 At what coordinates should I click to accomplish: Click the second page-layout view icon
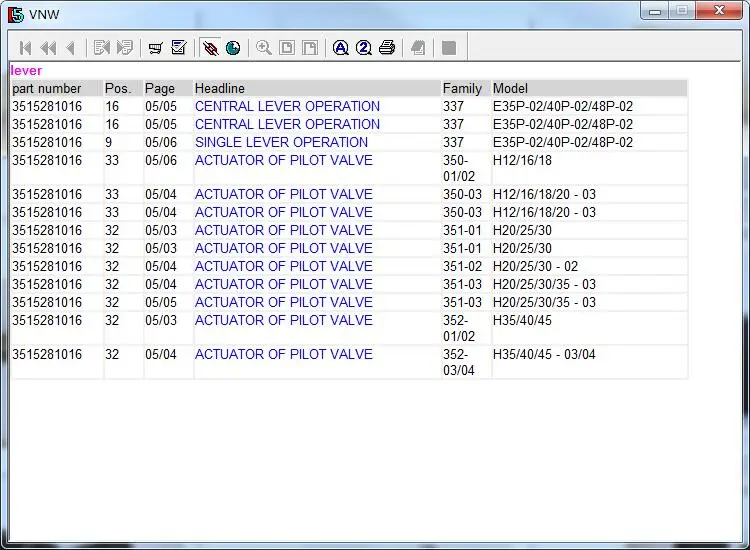[x=310, y=48]
